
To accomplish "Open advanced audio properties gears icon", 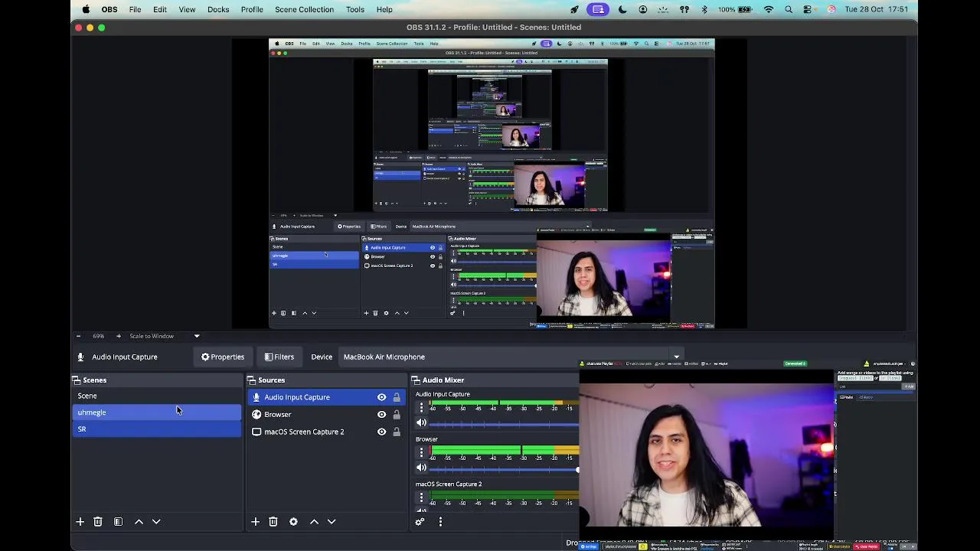I will 420,521.
